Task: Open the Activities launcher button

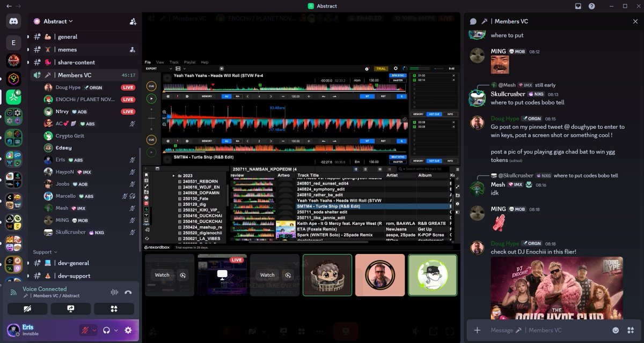Action: click(x=114, y=309)
